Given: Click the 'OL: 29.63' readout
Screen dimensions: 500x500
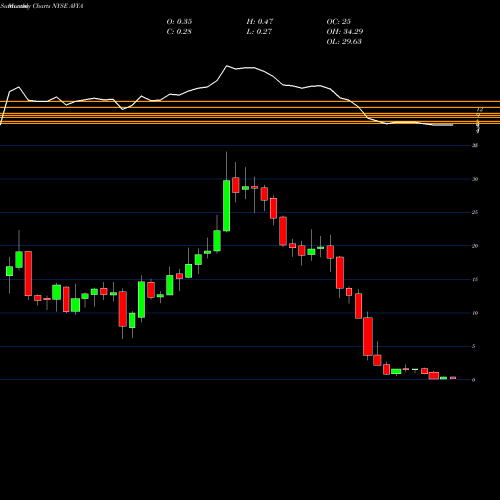Looking at the screenshot, I should point(344,42).
